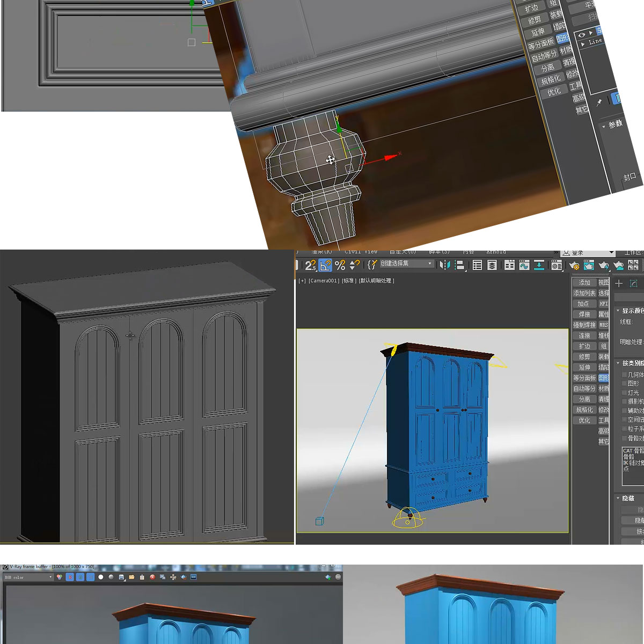Check the 灯光 hide category box
The width and height of the screenshot is (644, 644).
pos(624,392)
